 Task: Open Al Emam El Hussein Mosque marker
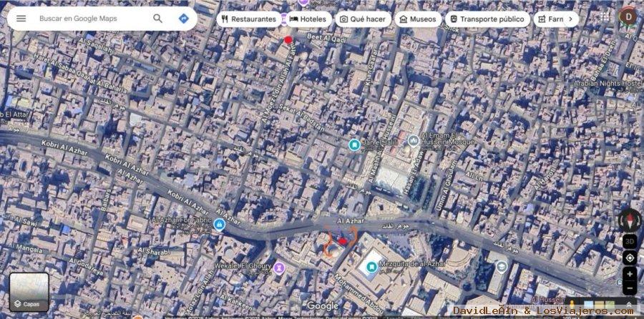414,141
